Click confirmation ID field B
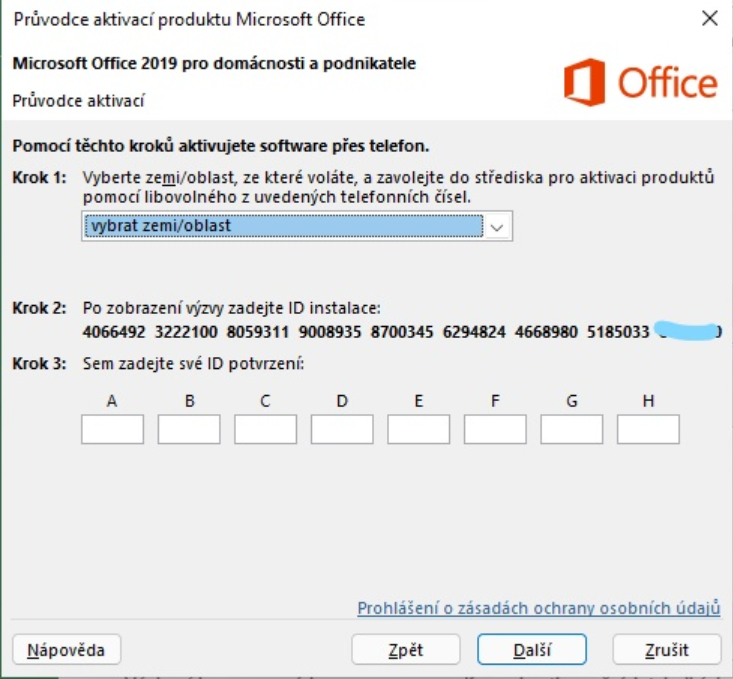Screen dimensions: 733x679 coord(189,429)
